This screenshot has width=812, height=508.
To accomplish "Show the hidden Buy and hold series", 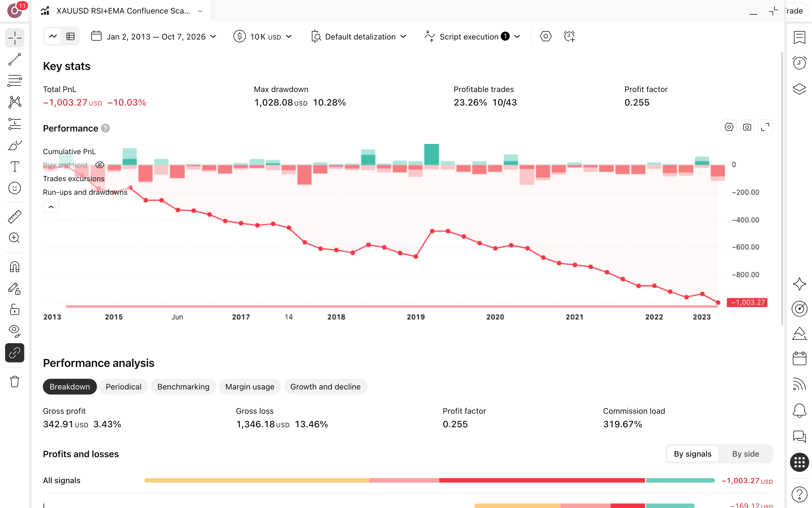I will (x=100, y=165).
